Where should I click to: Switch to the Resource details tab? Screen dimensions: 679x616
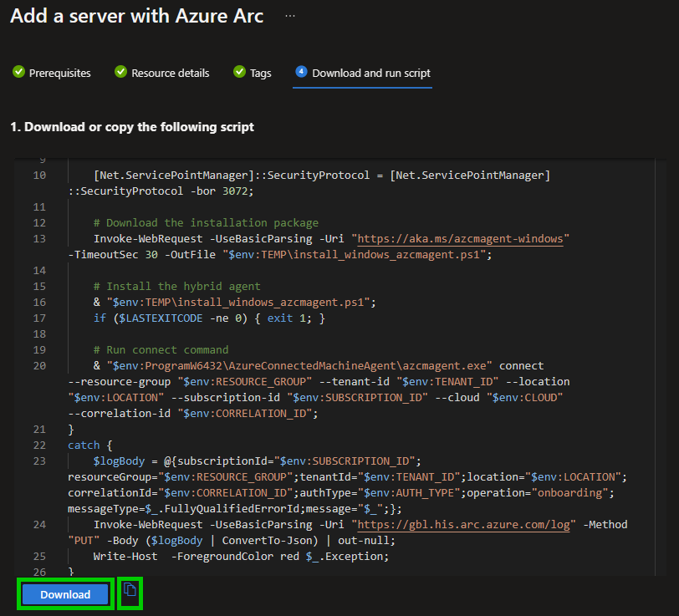(162, 73)
